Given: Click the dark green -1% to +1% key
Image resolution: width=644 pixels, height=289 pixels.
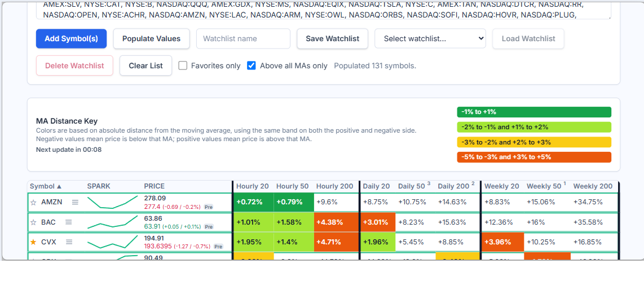Looking at the screenshot, I should click(534, 112).
